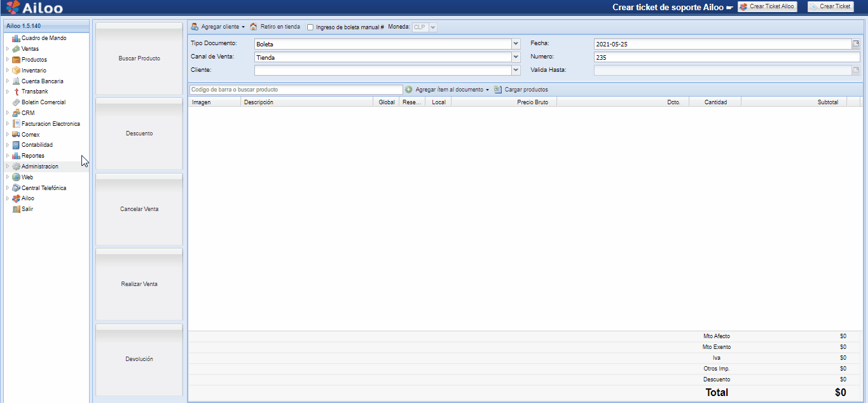The image size is (868, 403).
Task: Open the Canal de Venta dropdown arrow
Action: click(x=516, y=57)
